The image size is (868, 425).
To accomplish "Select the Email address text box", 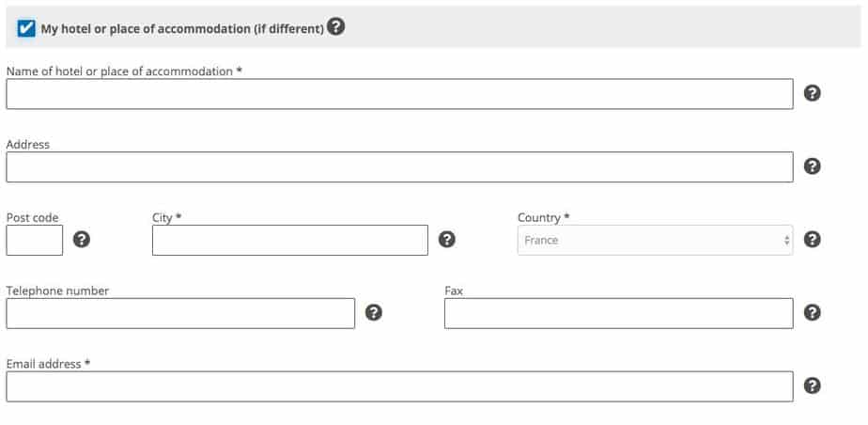I will click(399, 386).
